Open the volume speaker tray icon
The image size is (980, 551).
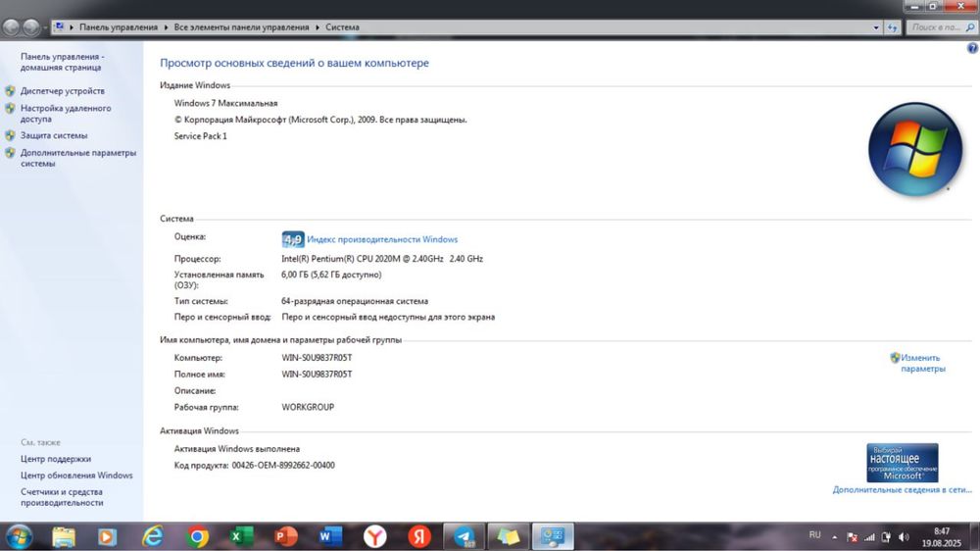(x=904, y=536)
